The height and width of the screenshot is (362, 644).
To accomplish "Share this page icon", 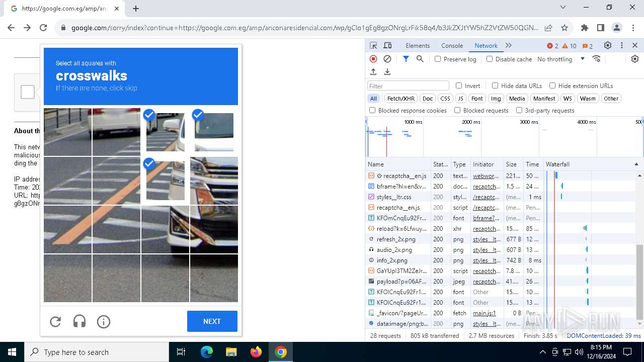I will pos(548,28).
